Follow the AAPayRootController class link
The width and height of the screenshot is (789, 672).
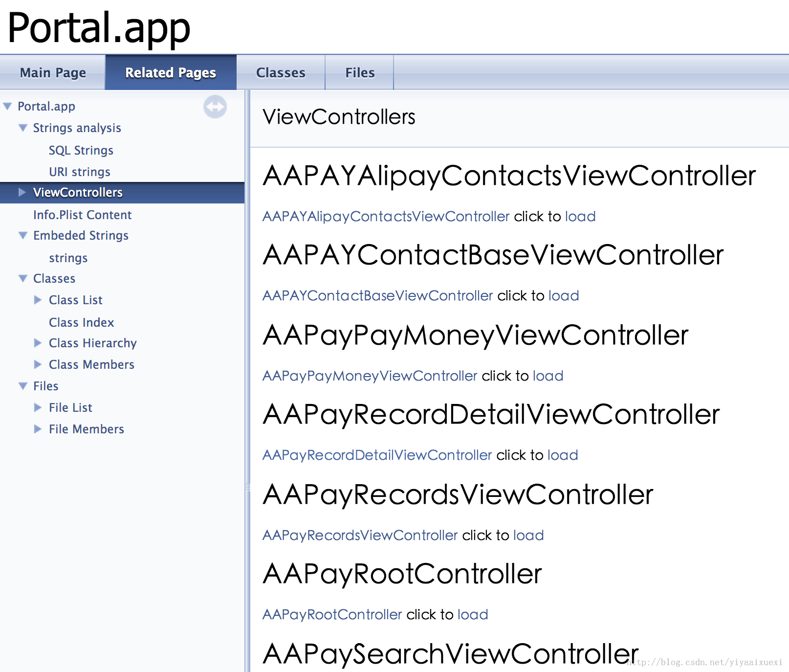332,614
